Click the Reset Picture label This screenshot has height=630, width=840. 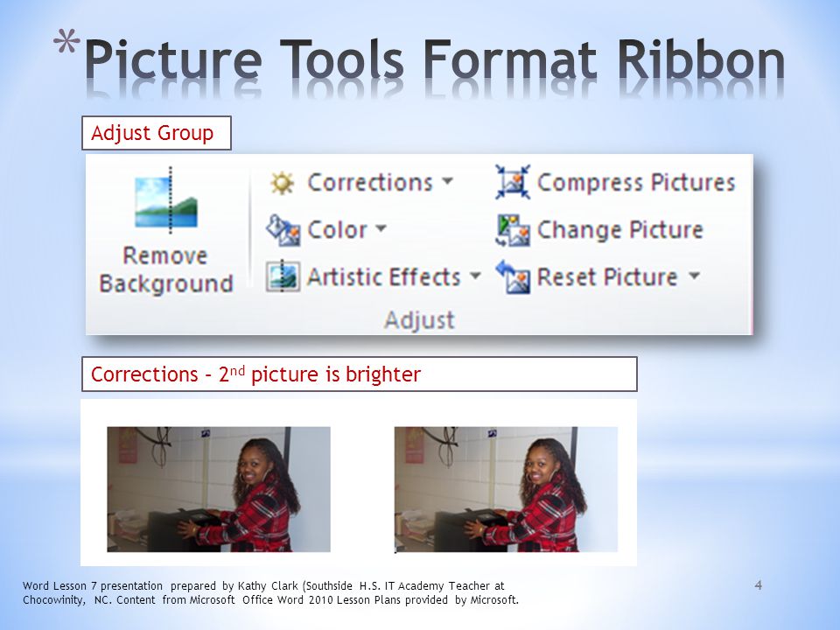pos(607,277)
